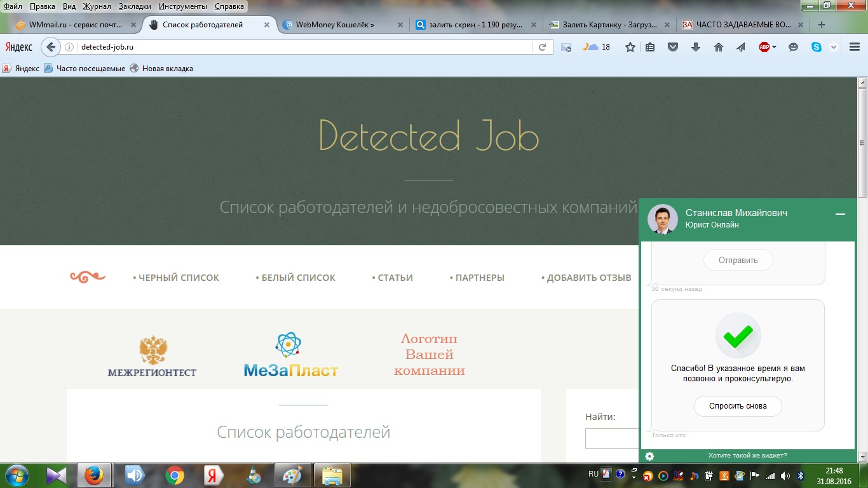Viewport: 868px width, 488px height.
Task: Open the Инструменты menu
Action: pos(184,6)
